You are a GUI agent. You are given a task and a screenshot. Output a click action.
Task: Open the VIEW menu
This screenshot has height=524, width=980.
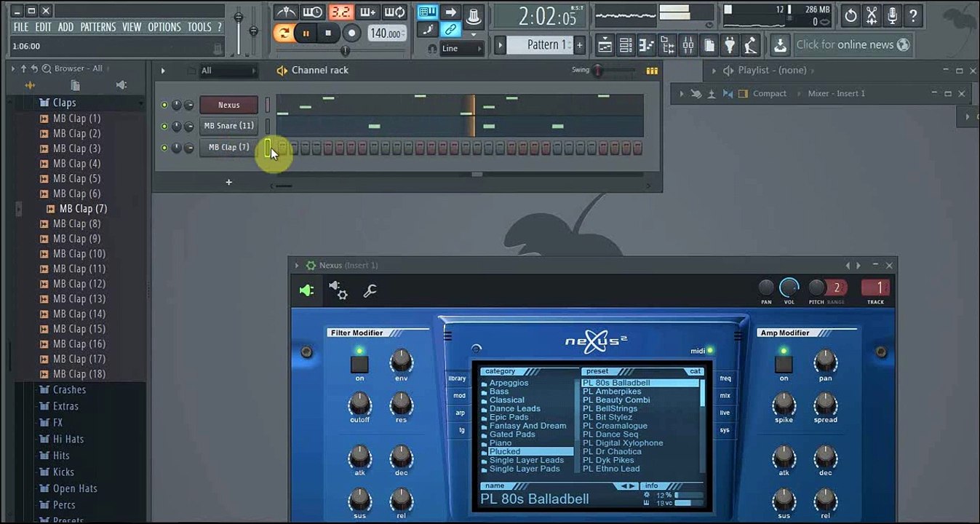(x=132, y=27)
